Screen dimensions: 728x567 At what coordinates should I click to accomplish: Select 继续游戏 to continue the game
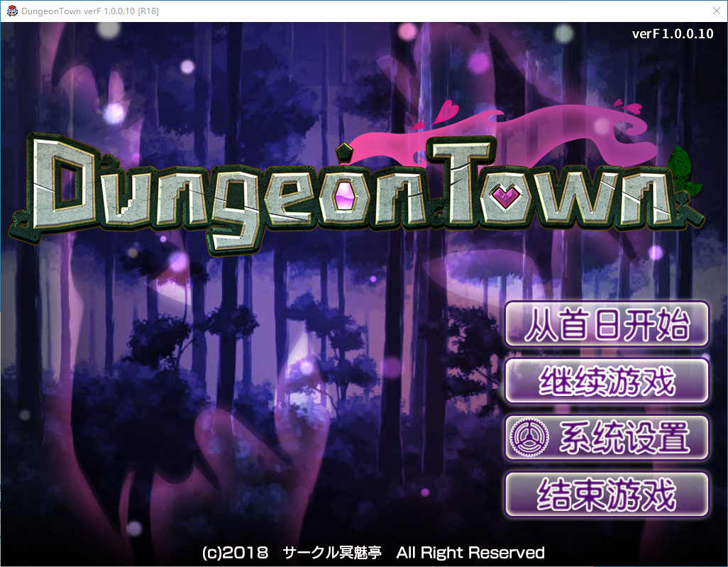tap(607, 381)
